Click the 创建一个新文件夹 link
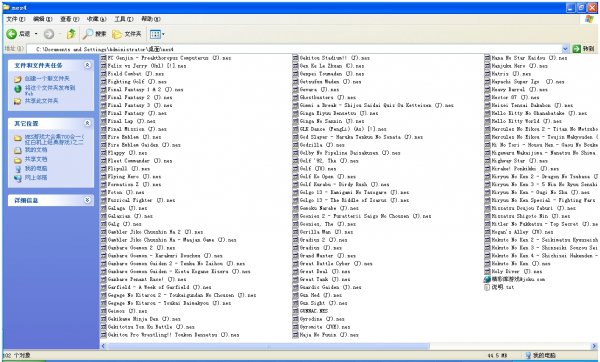This screenshot has height=362, width=600. click(x=47, y=78)
